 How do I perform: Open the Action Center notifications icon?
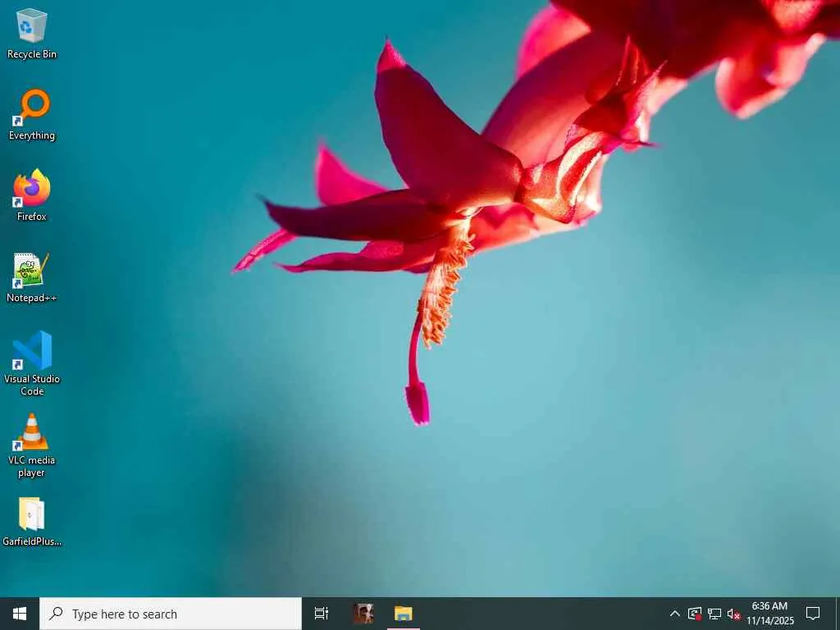(813, 614)
